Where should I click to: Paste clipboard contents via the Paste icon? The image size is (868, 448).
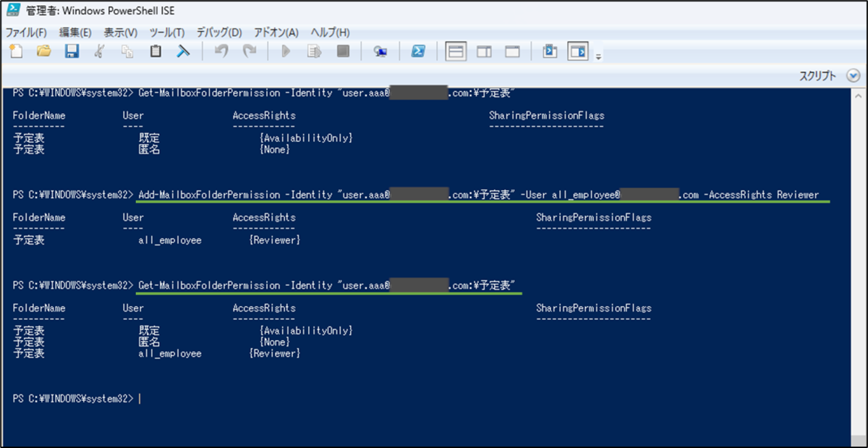155,51
